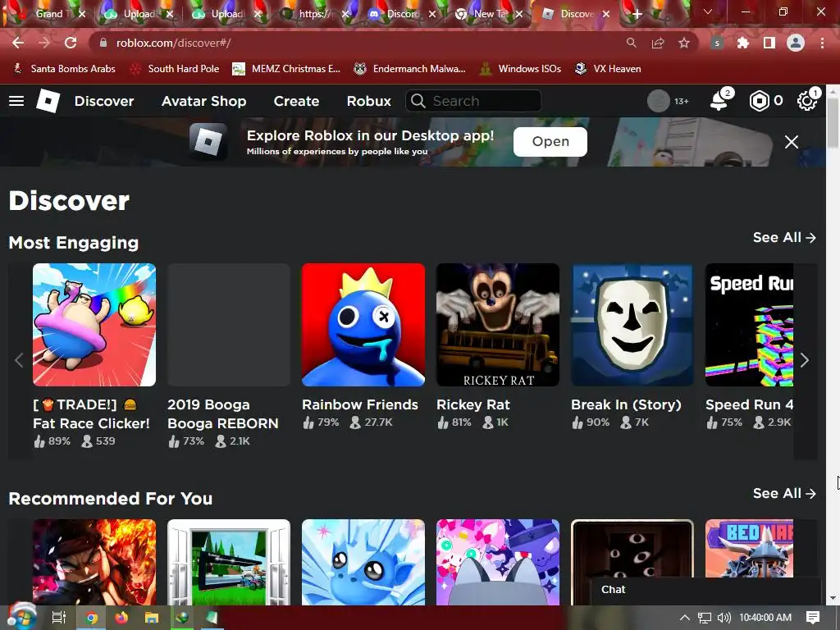
Task: Open the notifications bell icon
Action: pos(719,101)
